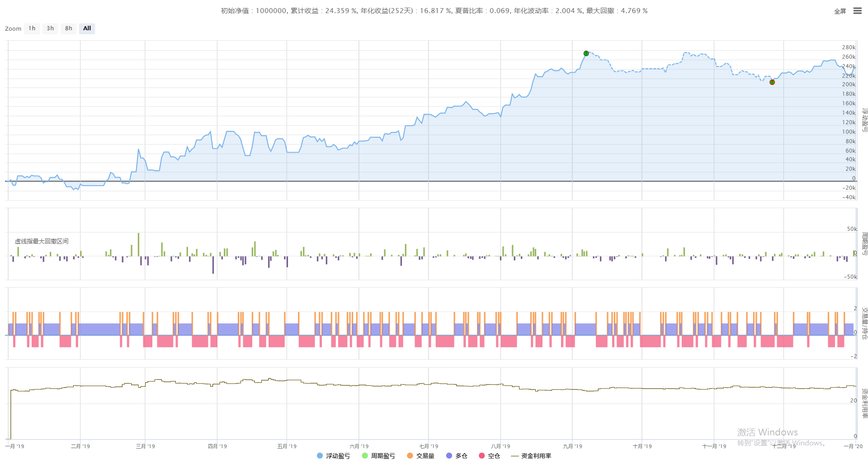This screenshot has width=868, height=463.
Task: Hide the 资金利用率 line series
Action: pyautogui.click(x=536, y=456)
